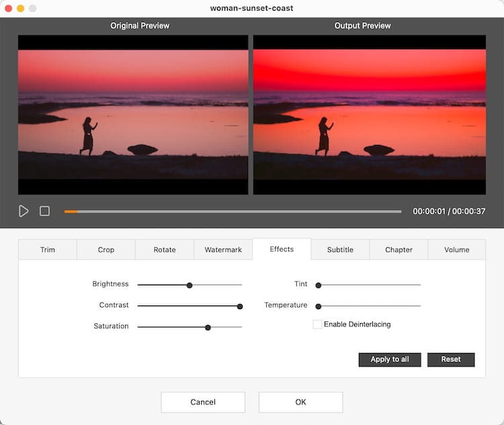Click the Apply to all button
Viewport: 504px width, 425px height.
point(390,359)
